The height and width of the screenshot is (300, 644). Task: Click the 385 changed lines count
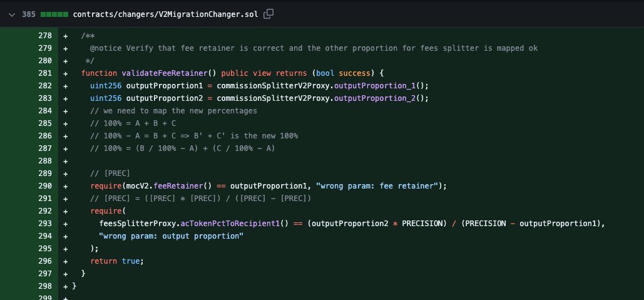click(29, 14)
